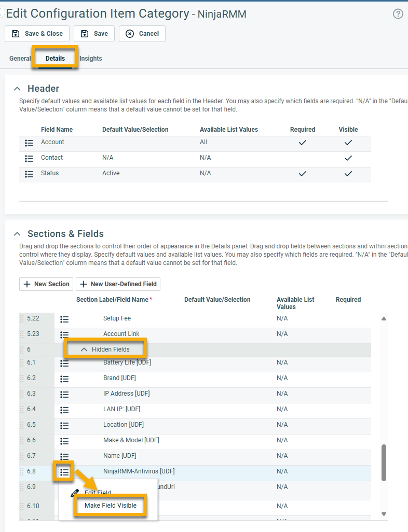
Task: Collapse the Hidden Fields group
Action: [x=84, y=349]
